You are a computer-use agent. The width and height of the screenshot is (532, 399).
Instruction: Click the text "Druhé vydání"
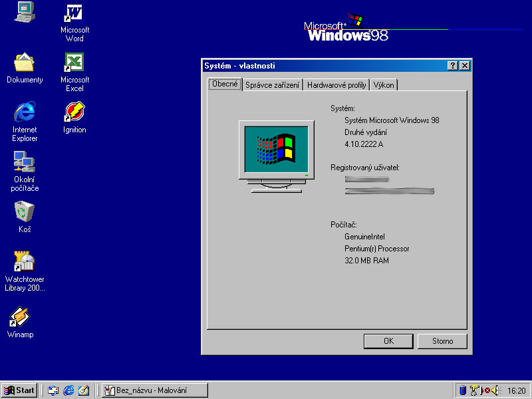tap(366, 132)
